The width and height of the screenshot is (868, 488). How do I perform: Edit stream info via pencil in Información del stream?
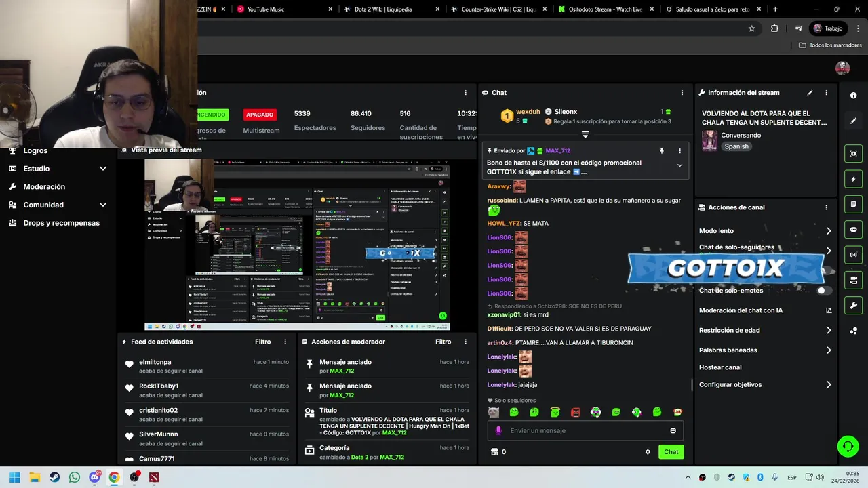click(x=810, y=93)
